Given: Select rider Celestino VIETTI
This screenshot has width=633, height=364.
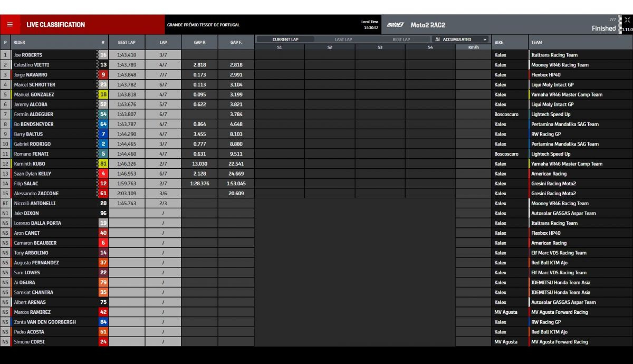Looking at the screenshot, I should [x=31, y=65].
